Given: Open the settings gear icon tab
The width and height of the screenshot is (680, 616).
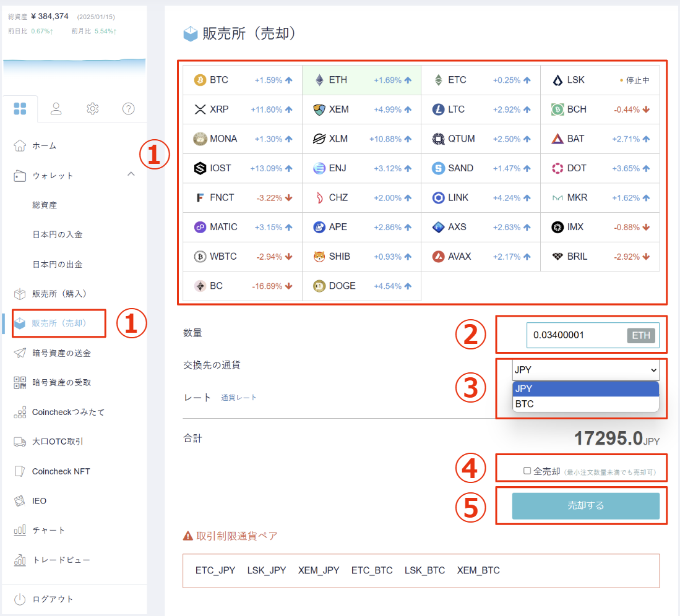Looking at the screenshot, I should (x=92, y=108).
